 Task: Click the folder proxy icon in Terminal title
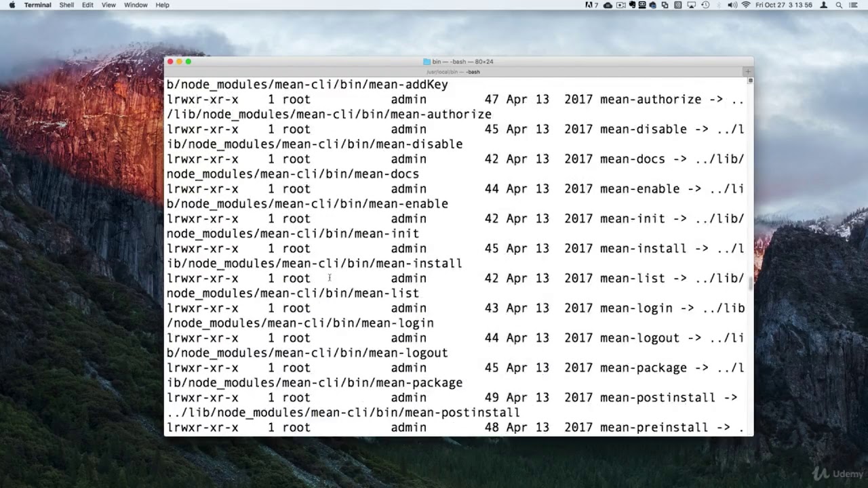(x=427, y=62)
